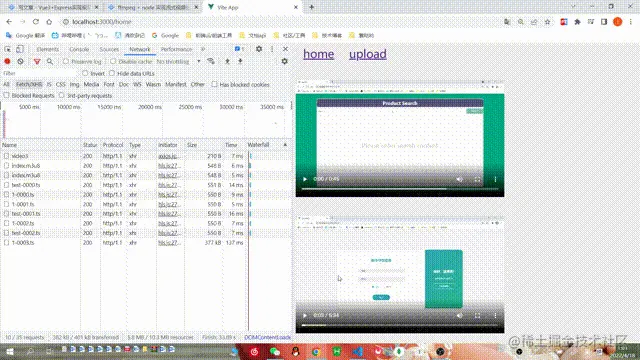Show All request types
The height and width of the screenshot is (360, 640).
[x=6, y=84]
